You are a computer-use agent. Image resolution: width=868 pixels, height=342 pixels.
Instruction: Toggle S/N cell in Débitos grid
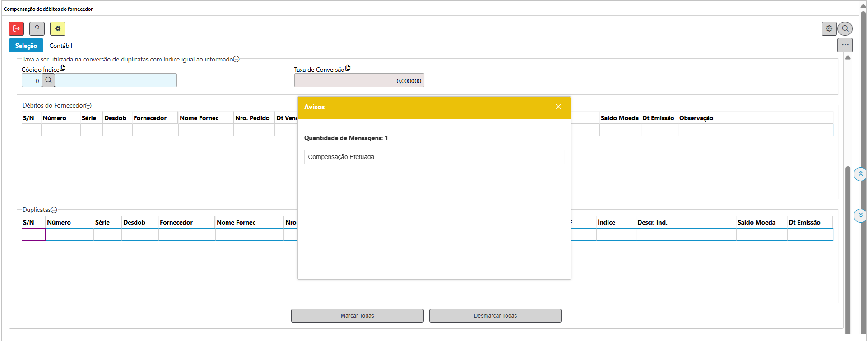point(32,130)
